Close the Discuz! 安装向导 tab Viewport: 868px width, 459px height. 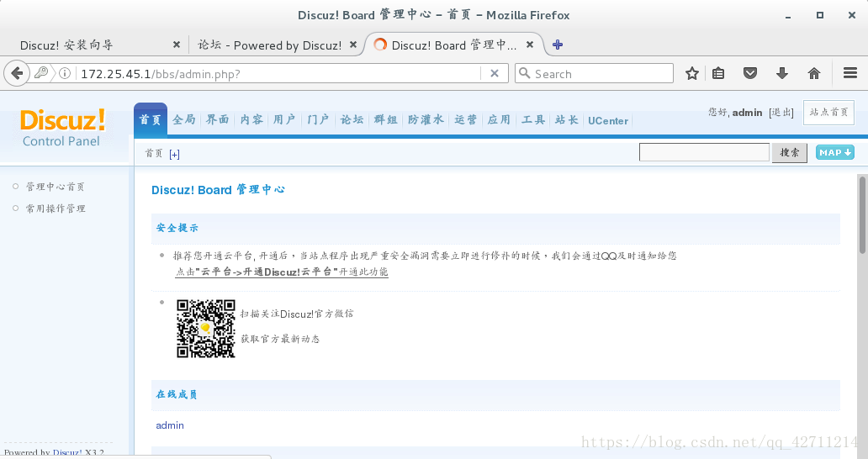point(176,45)
